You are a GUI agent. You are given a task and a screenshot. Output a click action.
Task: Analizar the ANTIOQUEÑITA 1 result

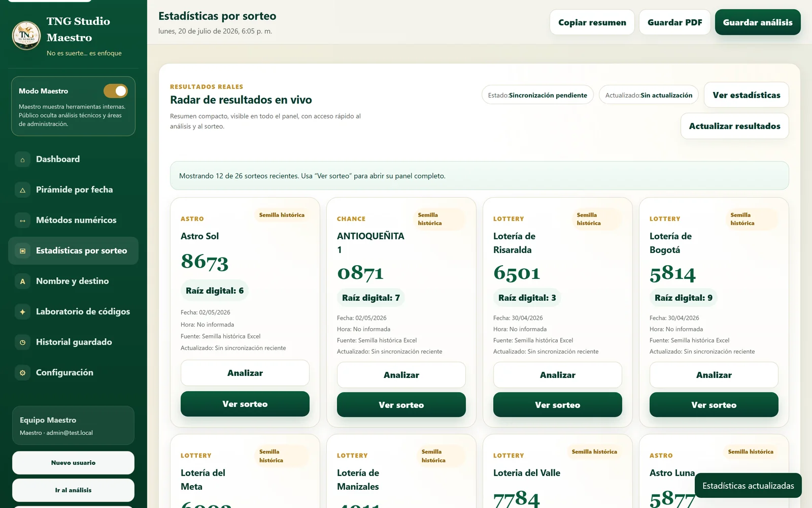(401, 375)
